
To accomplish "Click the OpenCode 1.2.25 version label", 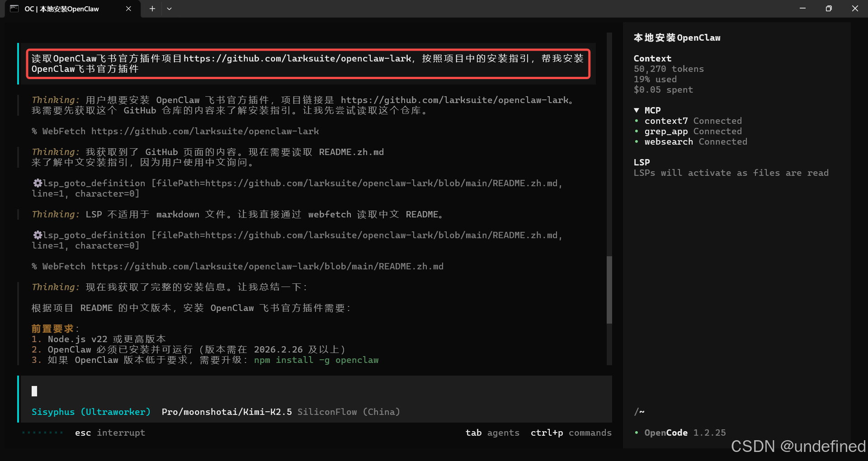I will 685,433.
